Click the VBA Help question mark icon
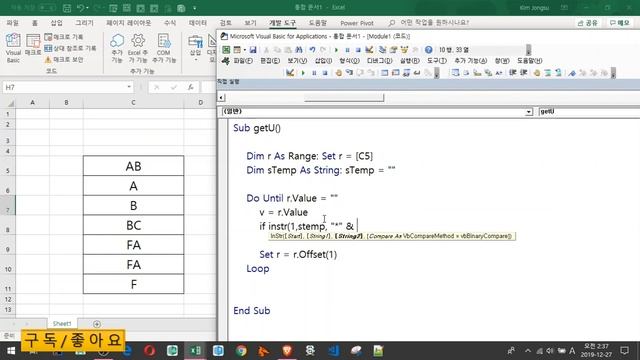 [x=428, y=50]
